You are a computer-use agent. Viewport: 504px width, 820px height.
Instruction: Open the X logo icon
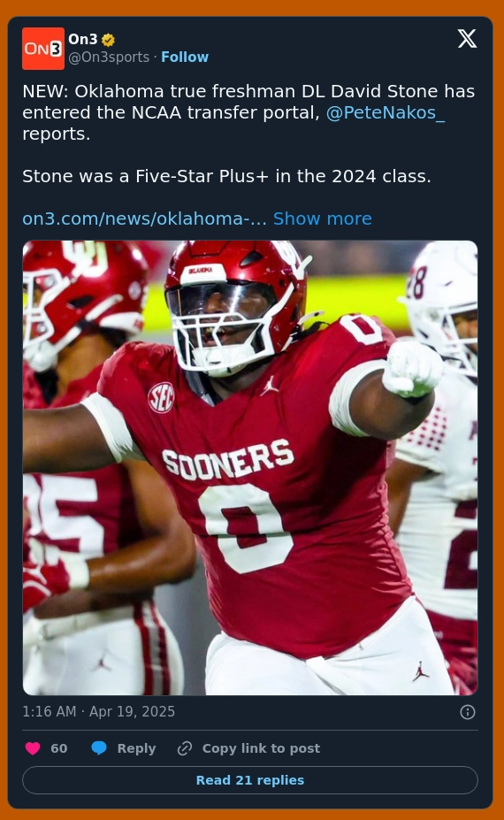467,39
